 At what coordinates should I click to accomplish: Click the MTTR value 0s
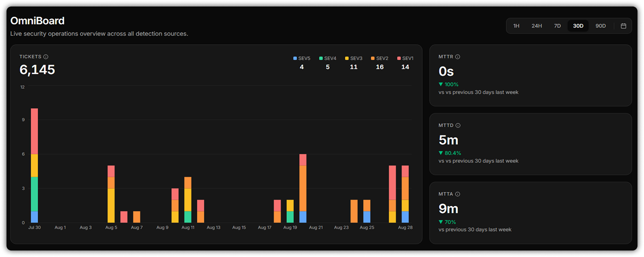[x=446, y=71]
